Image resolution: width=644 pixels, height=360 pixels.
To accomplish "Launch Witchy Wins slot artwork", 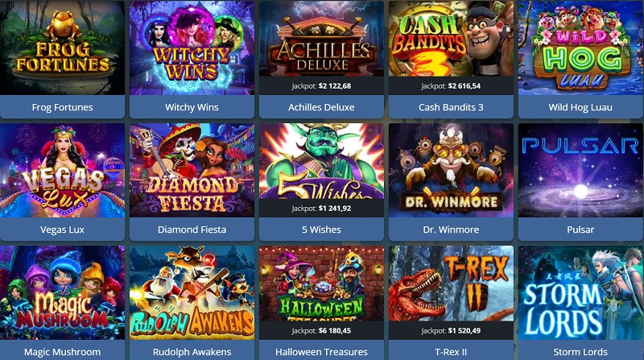I will [x=192, y=48].
